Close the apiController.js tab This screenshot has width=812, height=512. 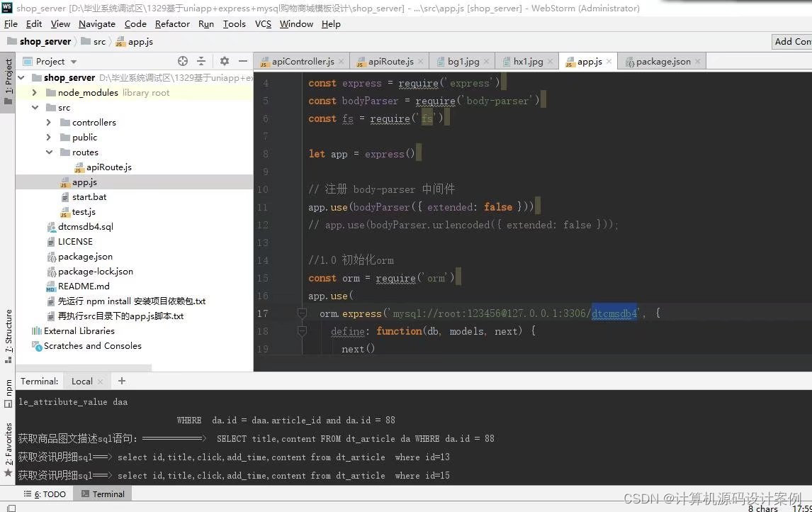click(342, 62)
